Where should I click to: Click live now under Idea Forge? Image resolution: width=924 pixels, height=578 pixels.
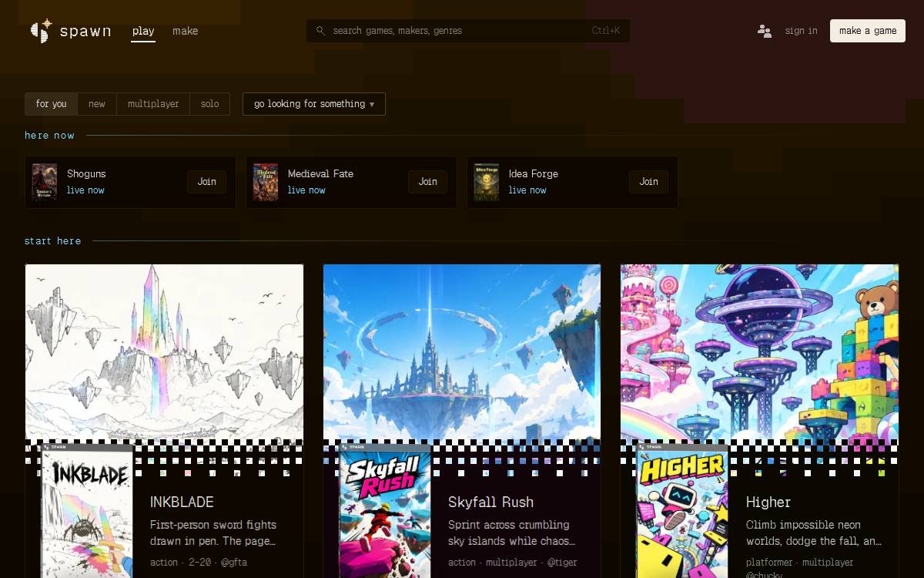[x=527, y=190]
